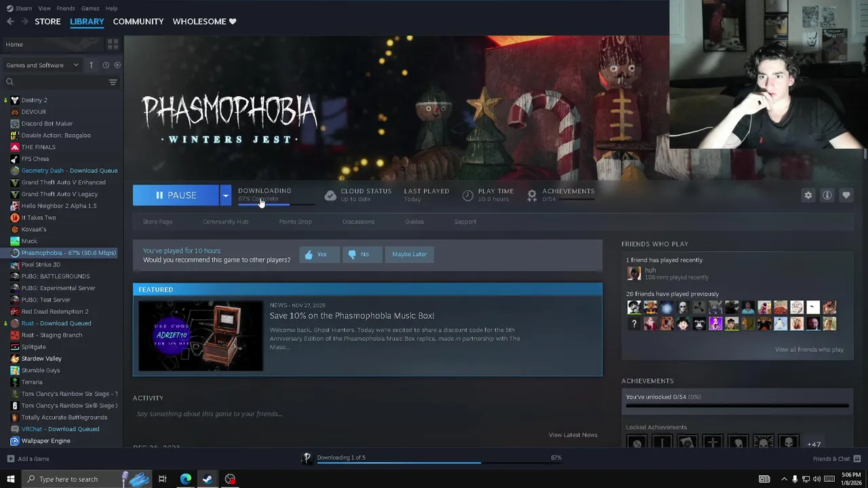This screenshot has height=488, width=868.
Task: Open Points Shop link
Action: (296, 222)
